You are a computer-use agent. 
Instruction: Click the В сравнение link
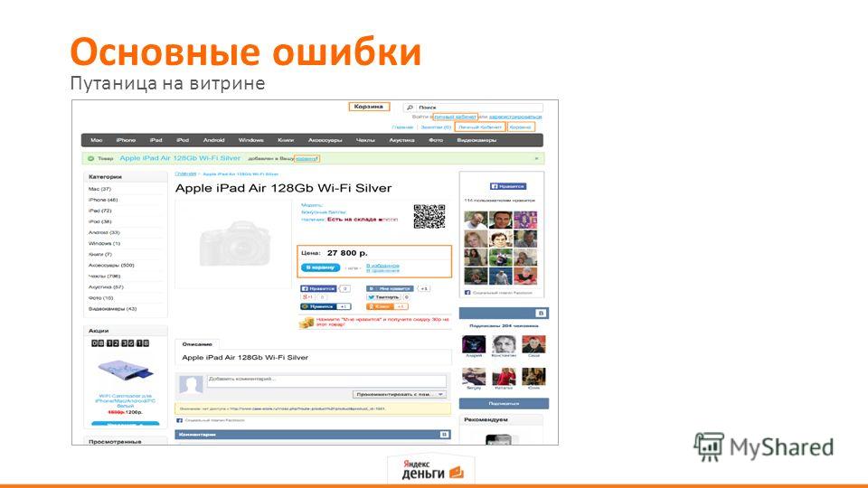[x=382, y=270]
